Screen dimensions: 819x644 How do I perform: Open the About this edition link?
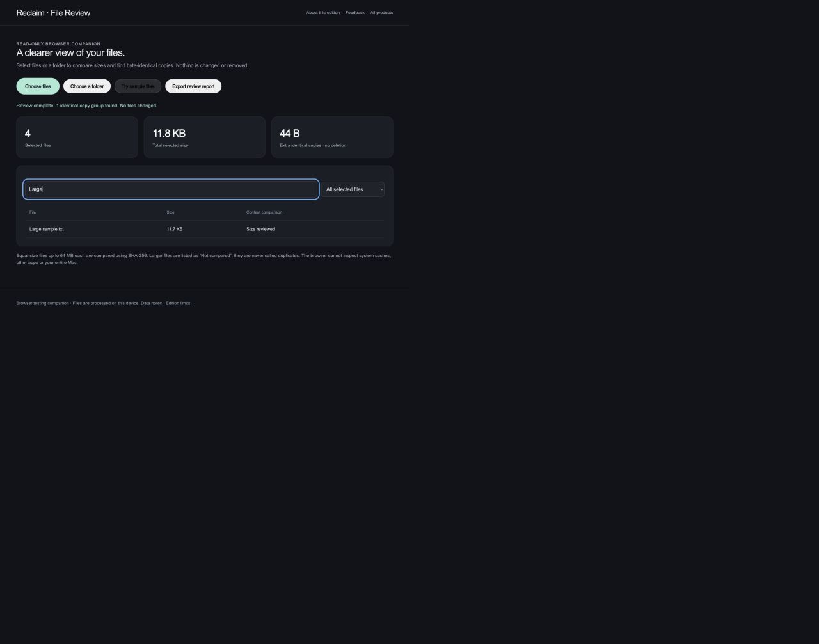coord(323,13)
